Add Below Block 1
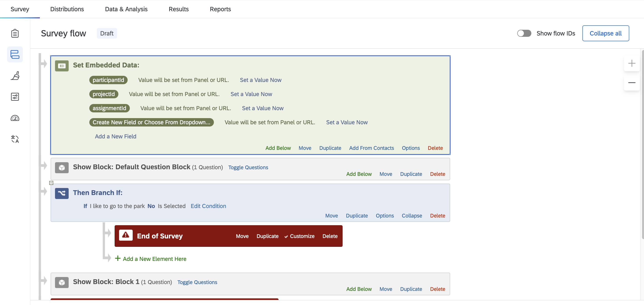This screenshot has width=644, height=305. click(359, 289)
